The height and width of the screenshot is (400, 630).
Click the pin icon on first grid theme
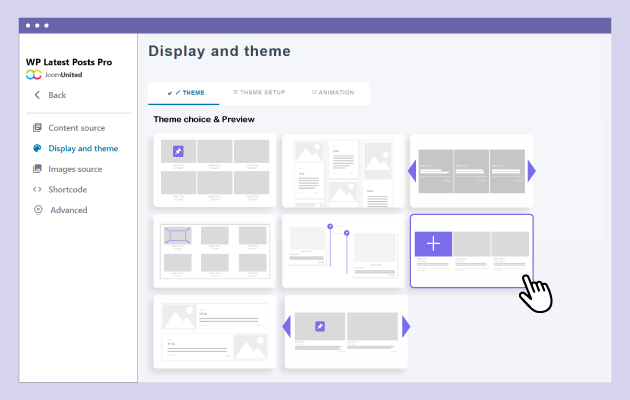178,151
